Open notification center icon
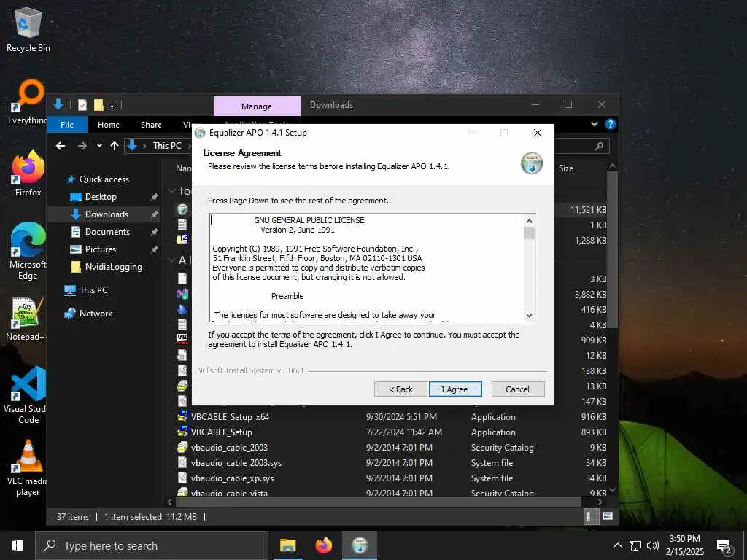This screenshot has height=560, width=747. 724,547
